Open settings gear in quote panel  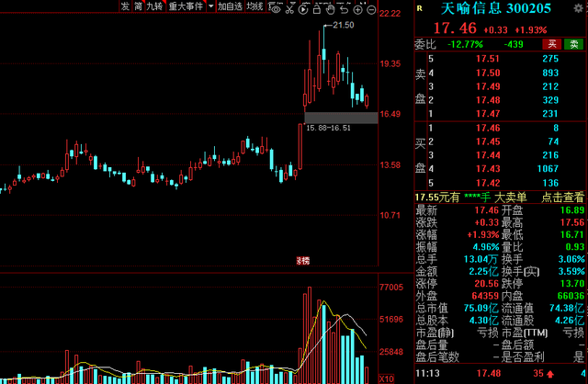(x=579, y=8)
